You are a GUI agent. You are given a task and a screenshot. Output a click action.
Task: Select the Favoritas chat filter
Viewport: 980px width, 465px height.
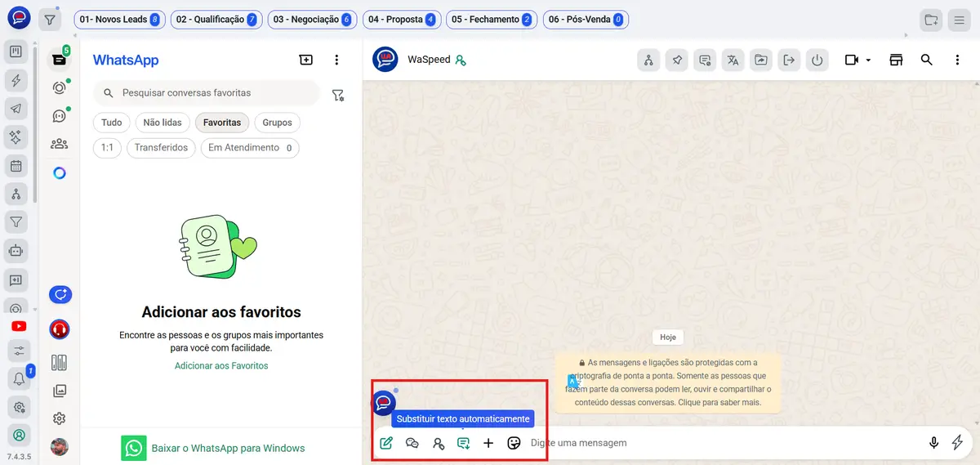[222, 123]
